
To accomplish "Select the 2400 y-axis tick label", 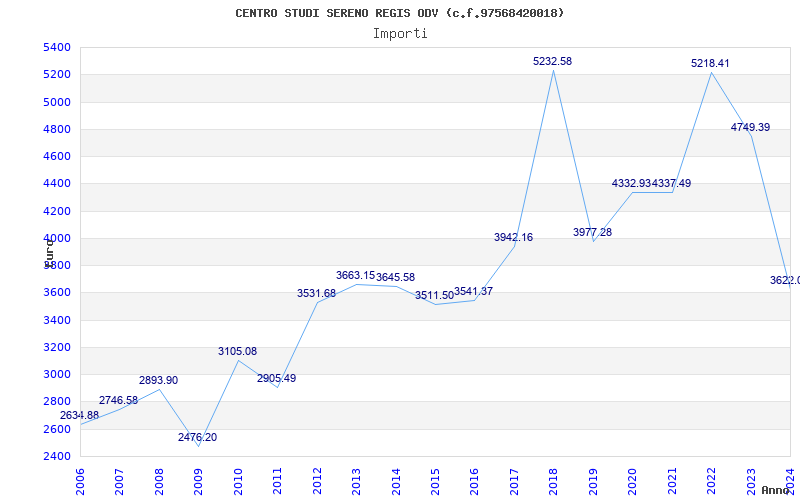I will coord(56,456).
